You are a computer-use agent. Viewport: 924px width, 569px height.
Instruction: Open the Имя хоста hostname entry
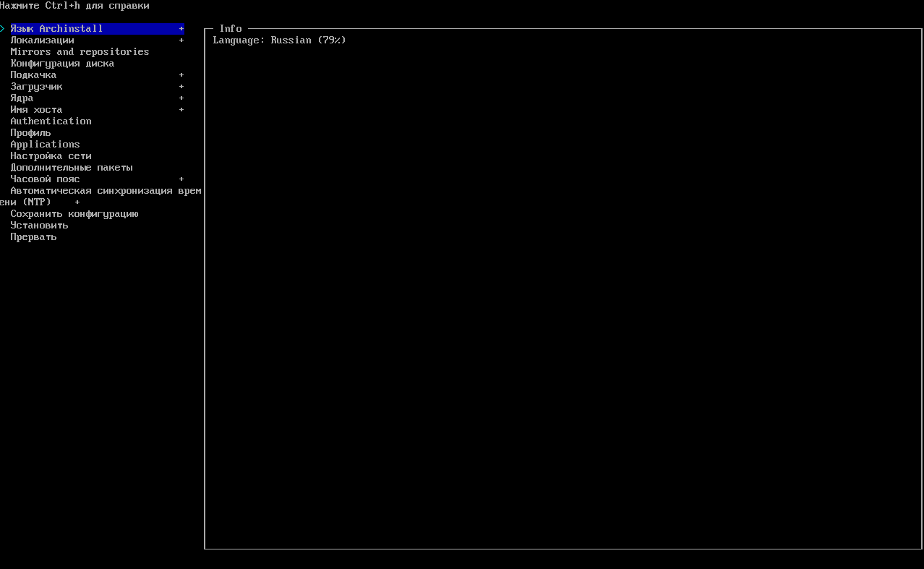click(x=36, y=110)
